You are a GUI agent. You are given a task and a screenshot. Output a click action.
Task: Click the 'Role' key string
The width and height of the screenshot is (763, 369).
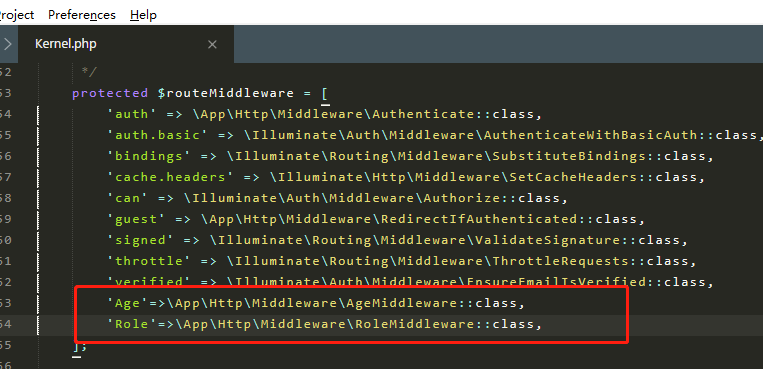pos(132,324)
